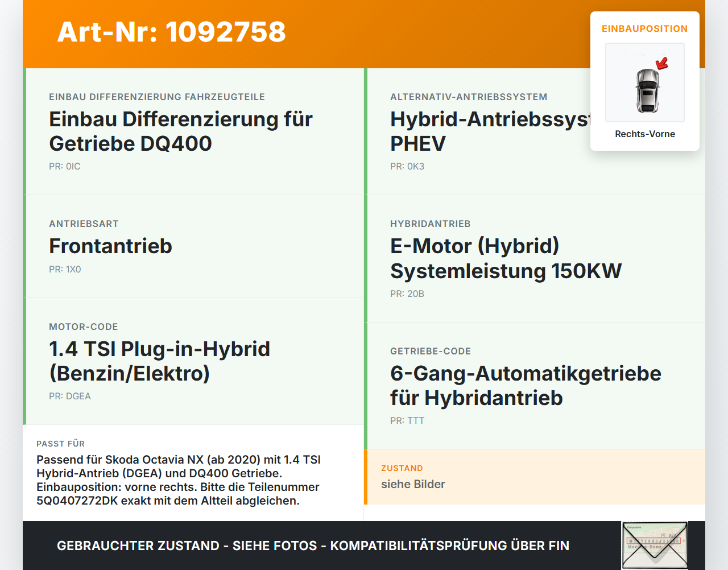Click the ZUSTAND label
The image size is (728, 570).
402,468
